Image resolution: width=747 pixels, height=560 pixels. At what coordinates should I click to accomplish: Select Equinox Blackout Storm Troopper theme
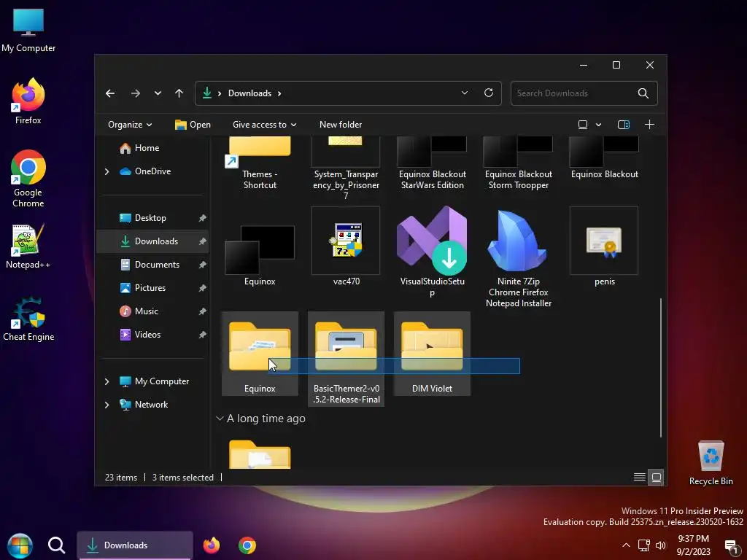tap(519, 163)
